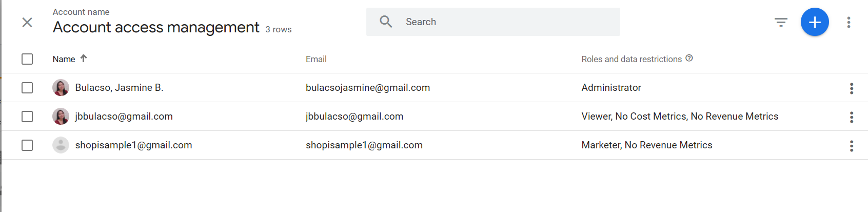Open the row menu for the Viewer user

point(851,117)
